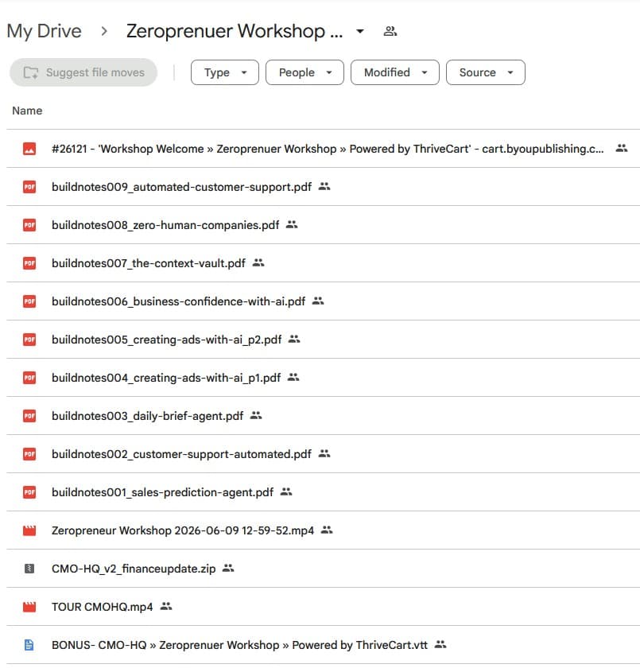Select file CMO-HQ_v2_financeupdate.zip
This screenshot has height=672, width=640.
[x=134, y=569]
